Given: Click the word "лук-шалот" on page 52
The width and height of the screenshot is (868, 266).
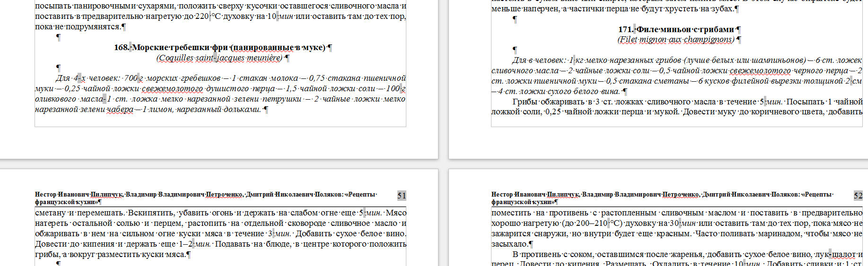Looking at the screenshot, I should tap(836, 255).
